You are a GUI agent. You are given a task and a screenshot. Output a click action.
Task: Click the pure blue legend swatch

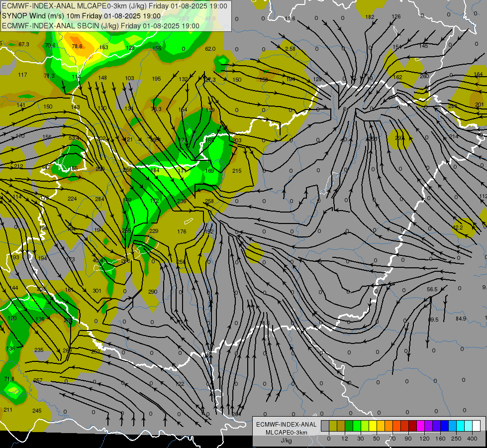tap(444, 426)
